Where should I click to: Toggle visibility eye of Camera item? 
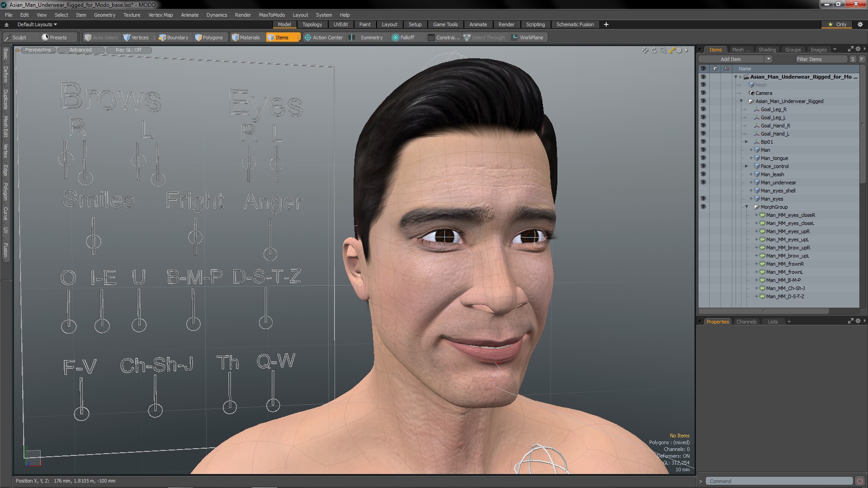tap(703, 93)
